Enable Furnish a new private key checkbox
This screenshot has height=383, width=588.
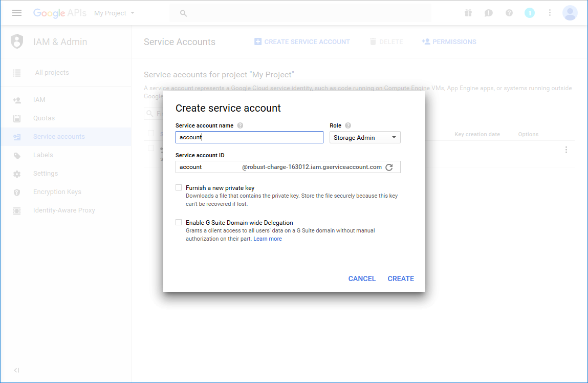pyautogui.click(x=179, y=188)
